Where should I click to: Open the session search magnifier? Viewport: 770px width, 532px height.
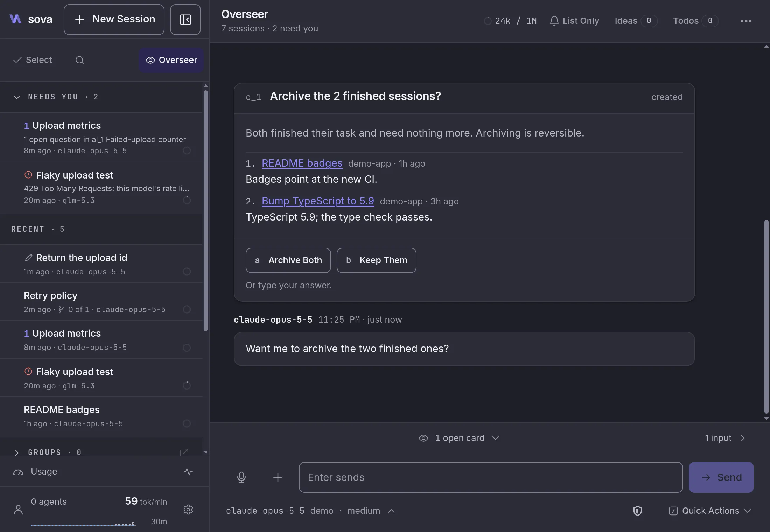pos(80,60)
